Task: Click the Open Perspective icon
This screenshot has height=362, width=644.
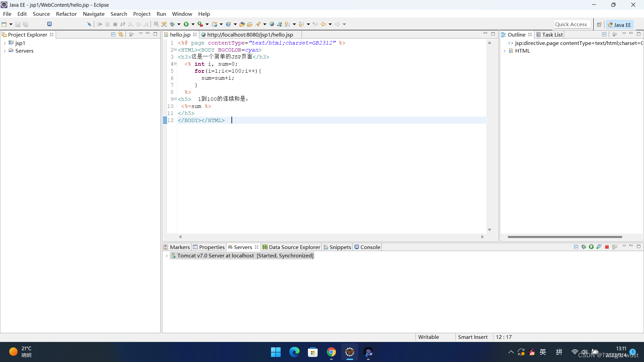Action: click(x=599, y=24)
